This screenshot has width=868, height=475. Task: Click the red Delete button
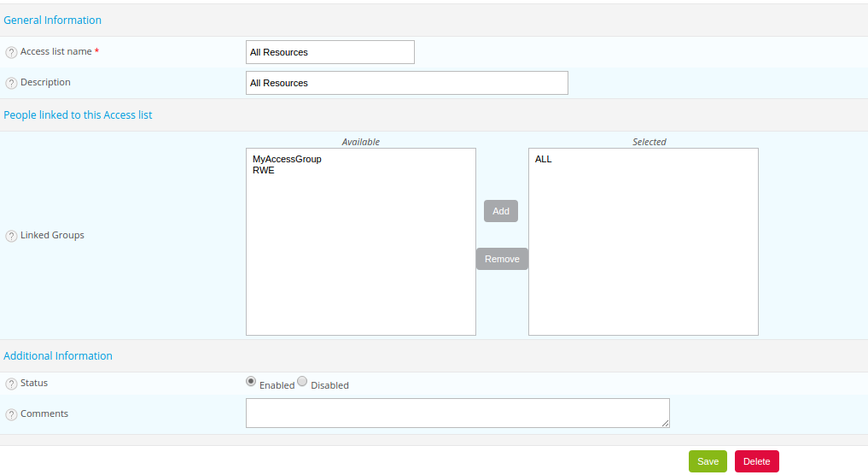pos(757,461)
